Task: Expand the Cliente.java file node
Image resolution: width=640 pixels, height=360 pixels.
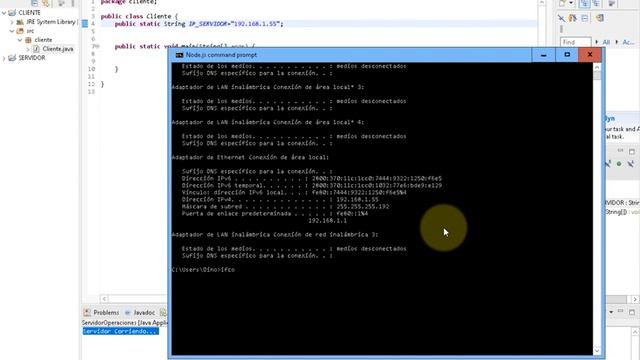Action: tap(28, 49)
